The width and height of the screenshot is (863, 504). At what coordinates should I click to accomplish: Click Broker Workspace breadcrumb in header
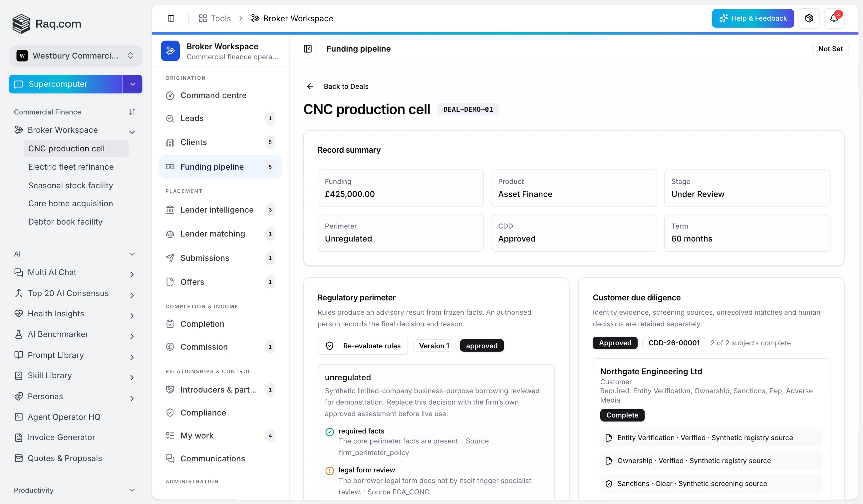pos(292,19)
